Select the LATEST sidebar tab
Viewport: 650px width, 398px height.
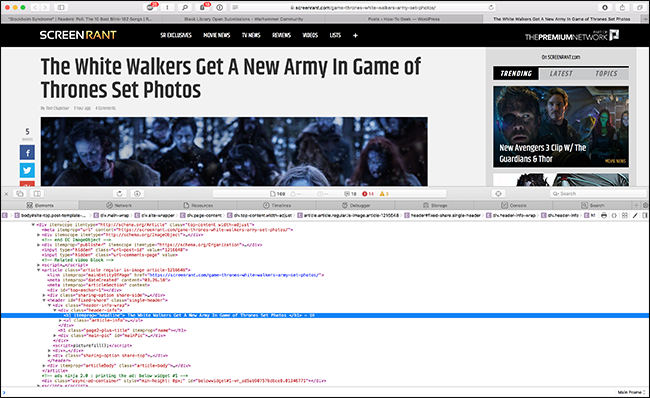[561, 74]
